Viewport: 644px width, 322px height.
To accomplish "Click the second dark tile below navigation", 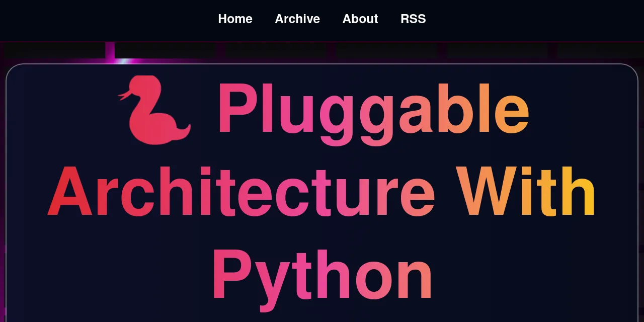I will coord(165,50).
